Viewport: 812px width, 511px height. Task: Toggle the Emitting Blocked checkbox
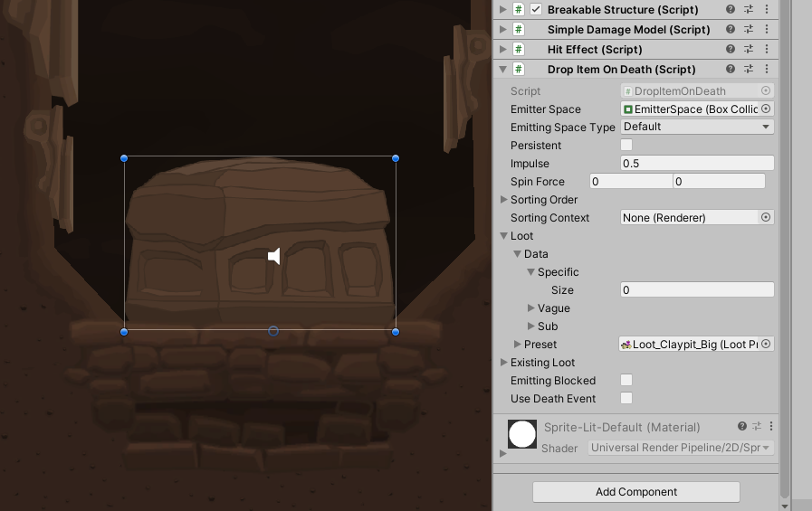(x=626, y=381)
